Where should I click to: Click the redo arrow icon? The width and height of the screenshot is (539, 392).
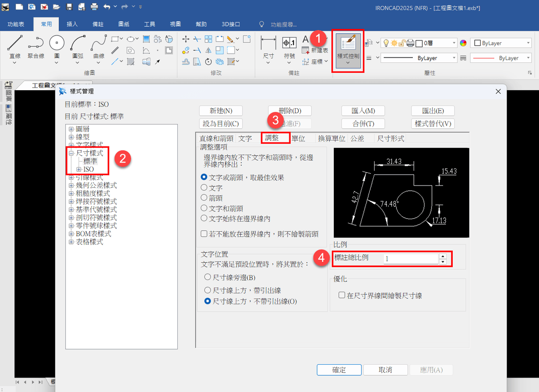tap(124, 7)
